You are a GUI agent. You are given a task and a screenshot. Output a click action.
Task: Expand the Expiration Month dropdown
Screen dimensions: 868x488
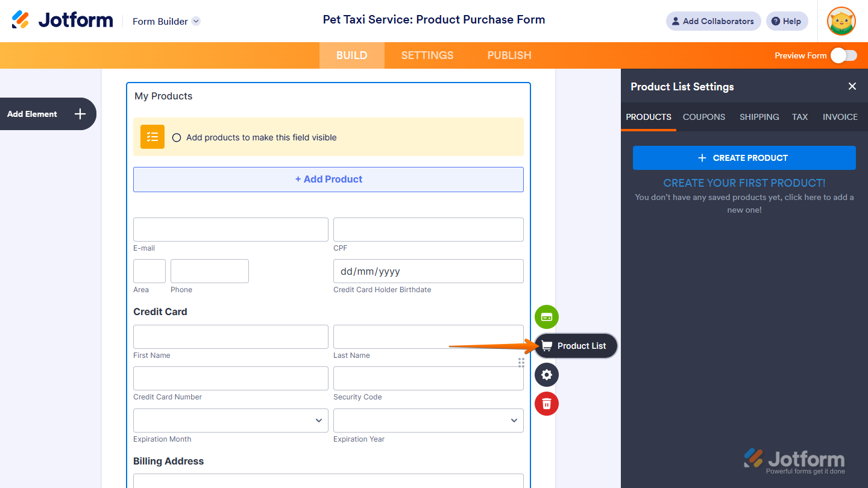pos(231,421)
